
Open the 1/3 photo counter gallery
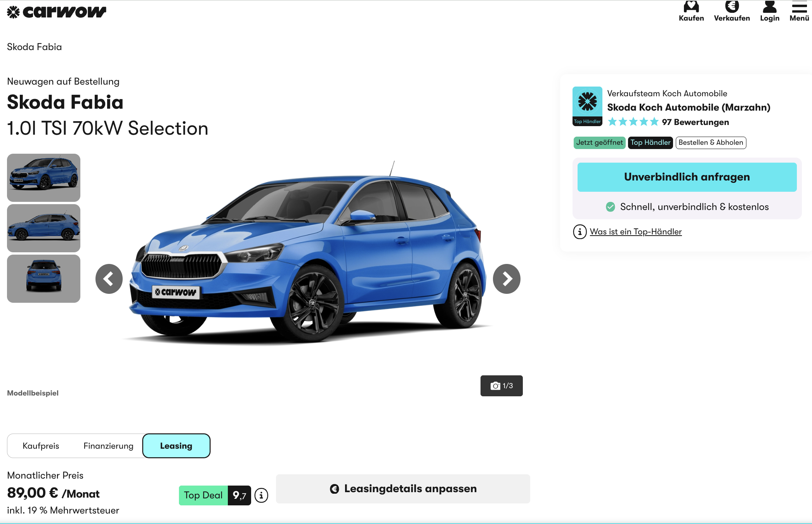pyautogui.click(x=501, y=386)
